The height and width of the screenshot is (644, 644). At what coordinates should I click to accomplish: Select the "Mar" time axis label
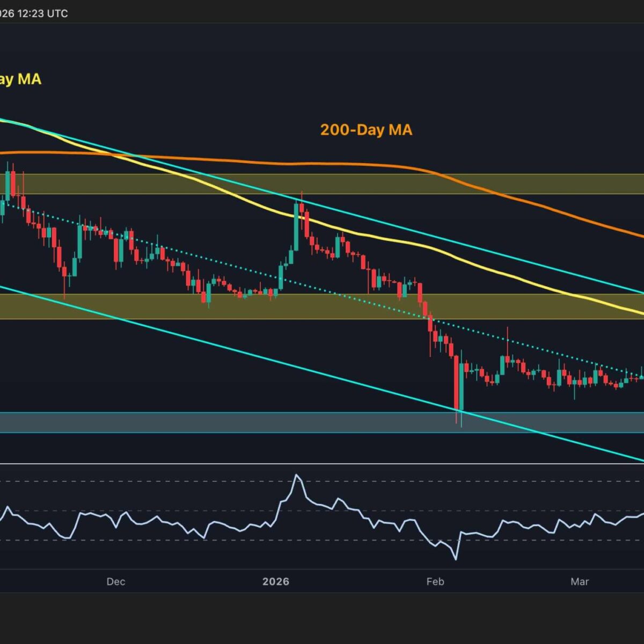pos(580,582)
